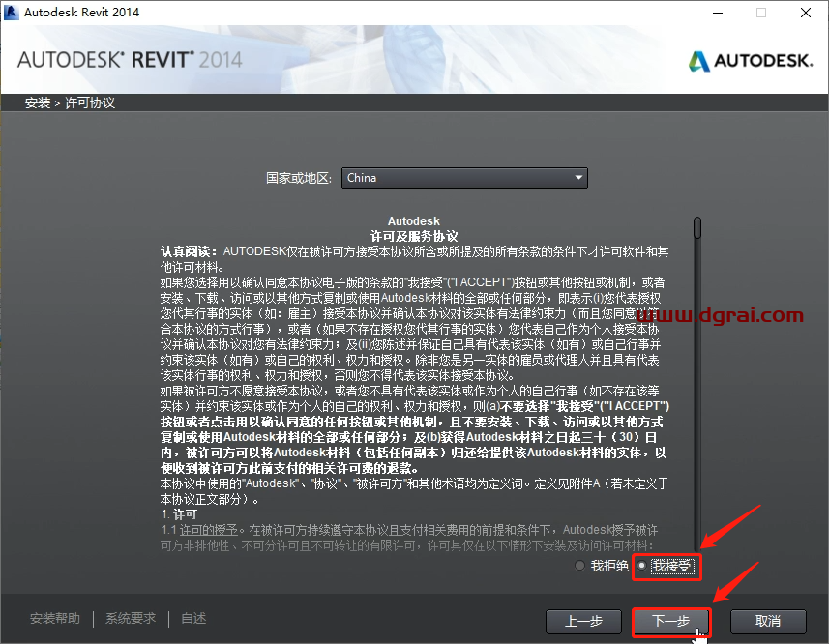This screenshot has width=829, height=644.
Task: Close the Autodesk Revit 2014 window
Action: (x=806, y=13)
